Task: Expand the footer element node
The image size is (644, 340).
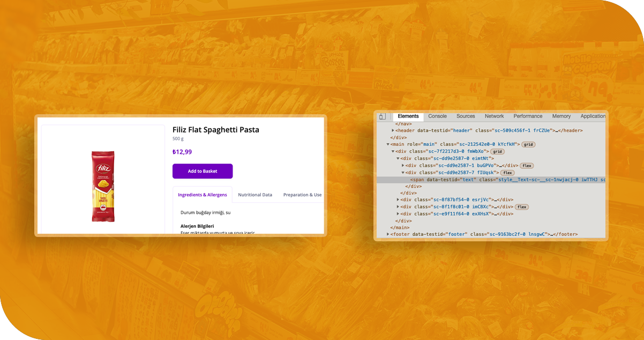Action: pos(388,234)
